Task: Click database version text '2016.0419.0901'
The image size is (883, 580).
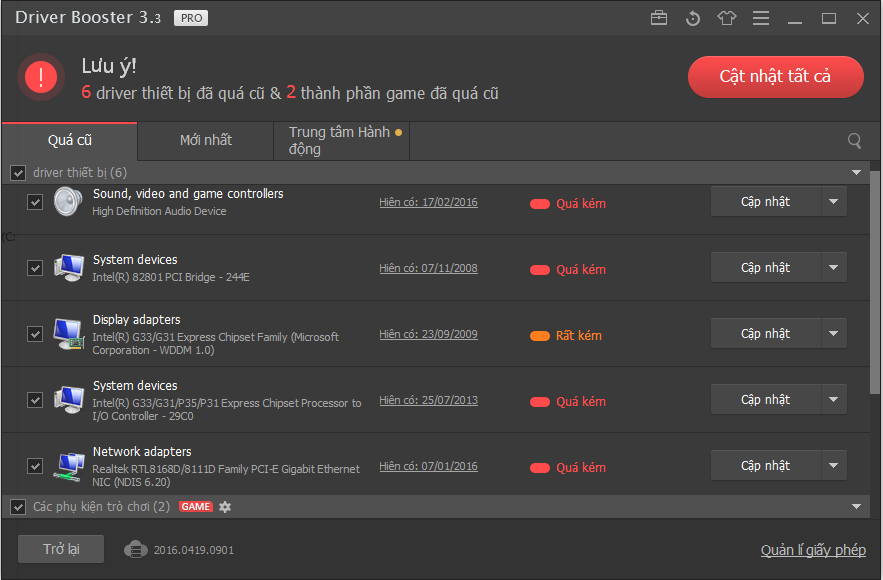Action: 194,550
